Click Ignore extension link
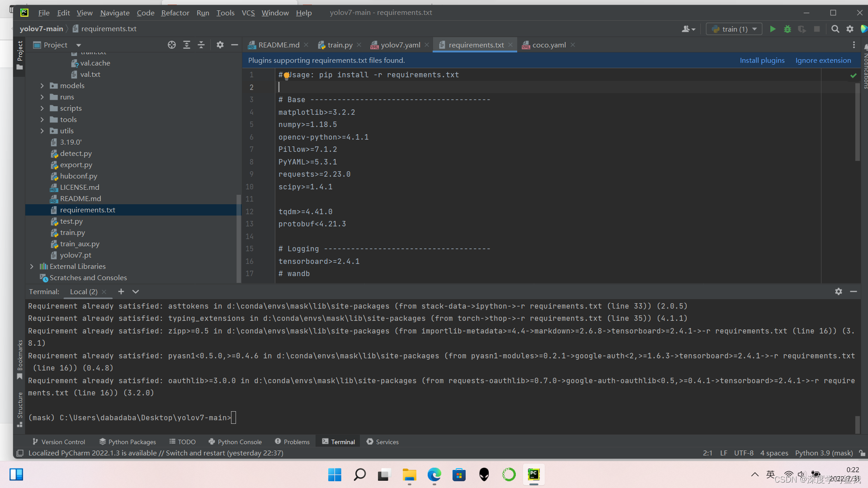The height and width of the screenshot is (488, 868). click(x=823, y=60)
